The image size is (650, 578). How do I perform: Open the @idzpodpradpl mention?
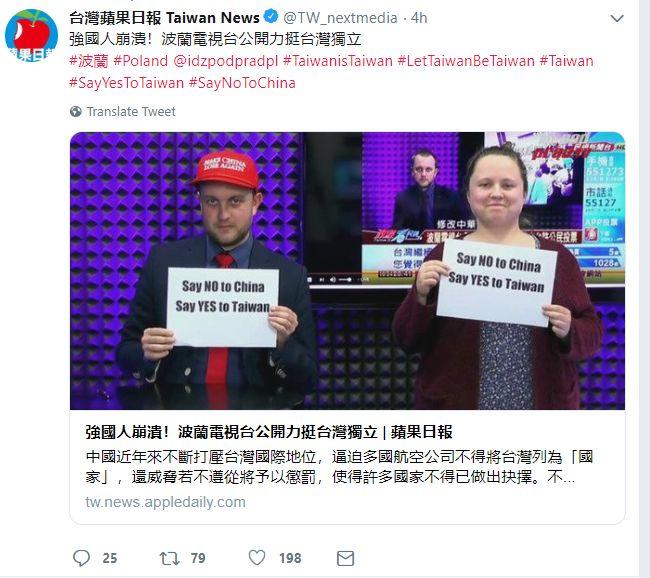click(226, 61)
